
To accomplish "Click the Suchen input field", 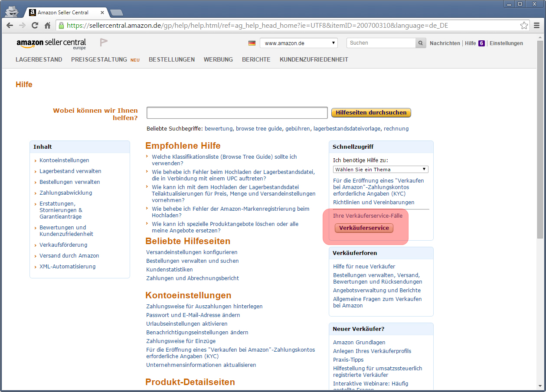I will [381, 43].
